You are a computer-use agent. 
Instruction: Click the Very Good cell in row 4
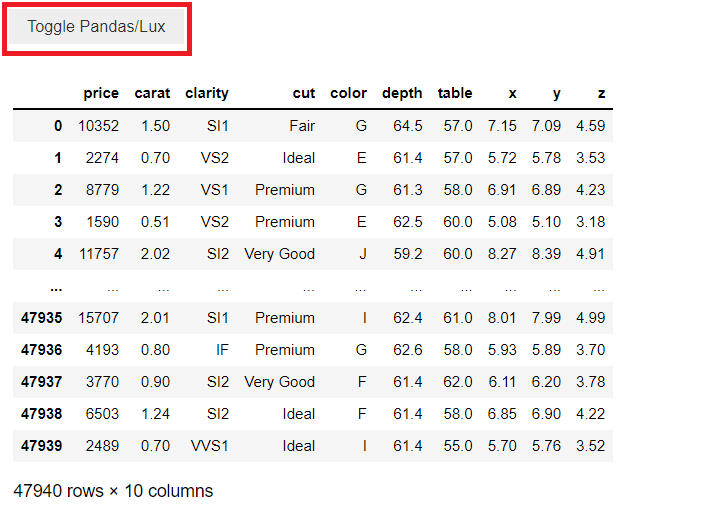point(279,254)
